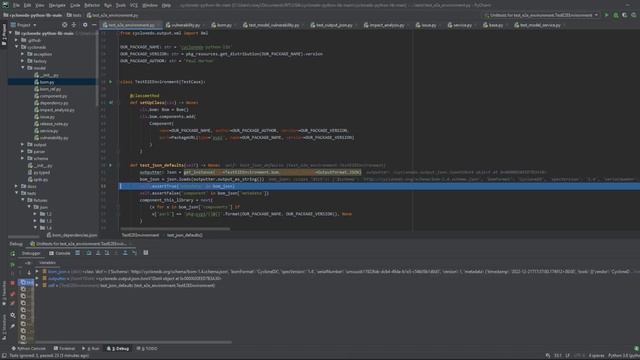Click the editor horizontal scrollbar

coord(176,229)
